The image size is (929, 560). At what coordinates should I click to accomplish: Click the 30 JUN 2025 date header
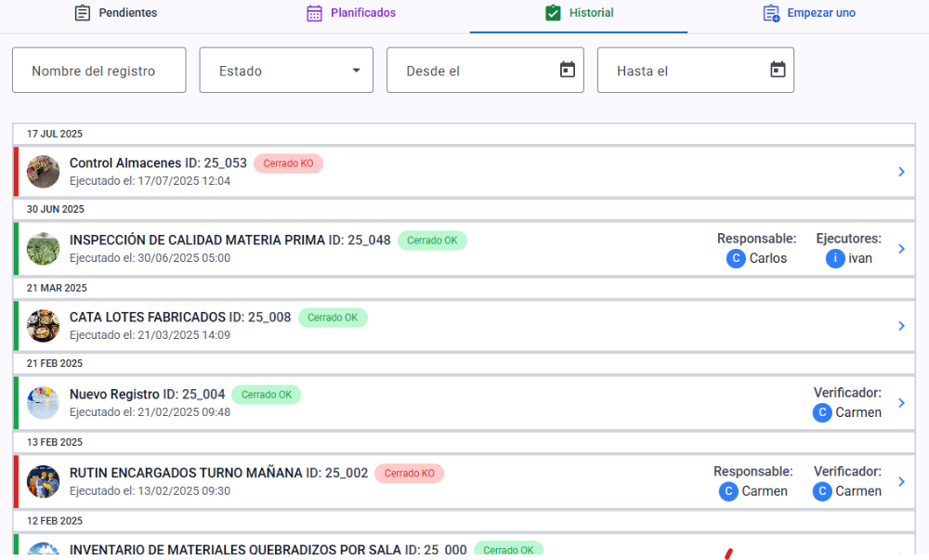[56, 209]
